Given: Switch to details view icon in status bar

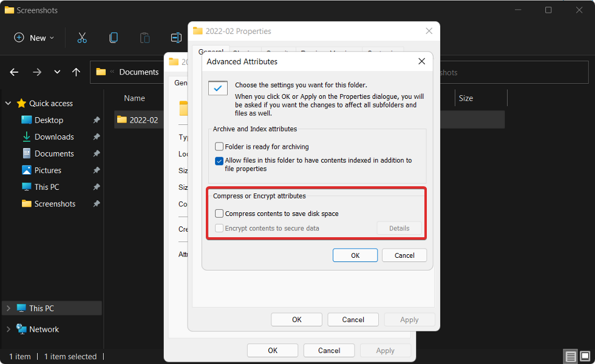Looking at the screenshot, I should (x=570, y=357).
